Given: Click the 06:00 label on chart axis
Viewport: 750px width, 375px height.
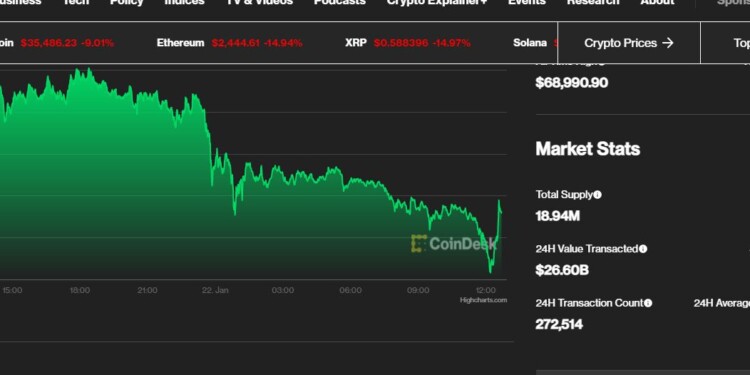Looking at the screenshot, I should [x=351, y=290].
